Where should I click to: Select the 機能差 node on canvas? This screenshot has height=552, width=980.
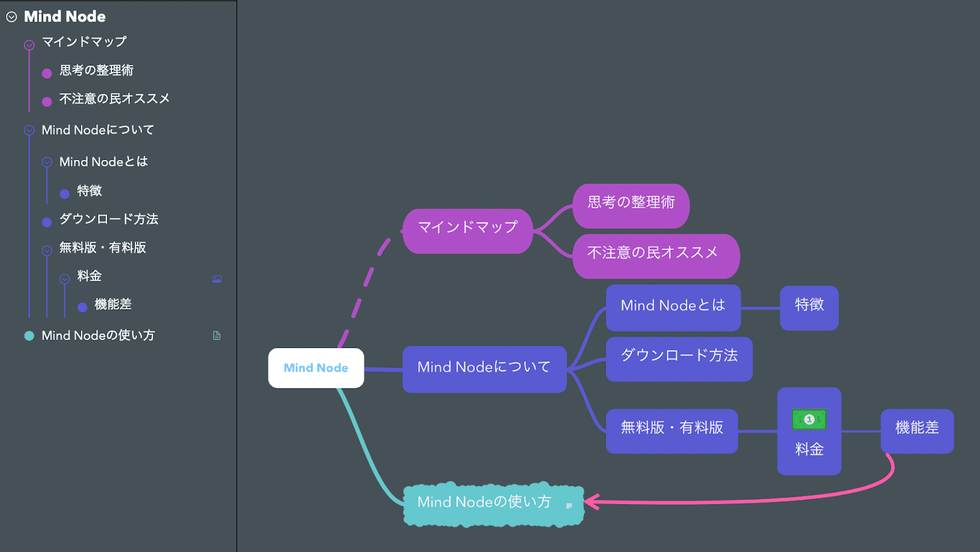coord(917,431)
